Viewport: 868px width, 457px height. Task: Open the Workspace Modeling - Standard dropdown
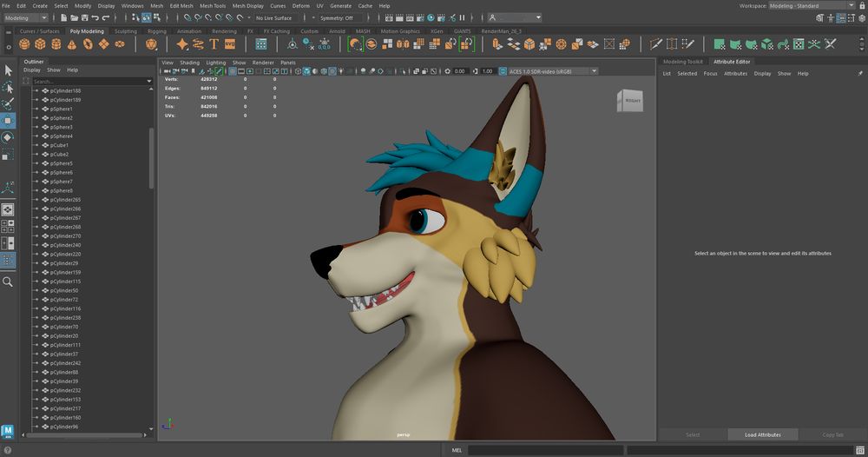pyautogui.click(x=812, y=5)
